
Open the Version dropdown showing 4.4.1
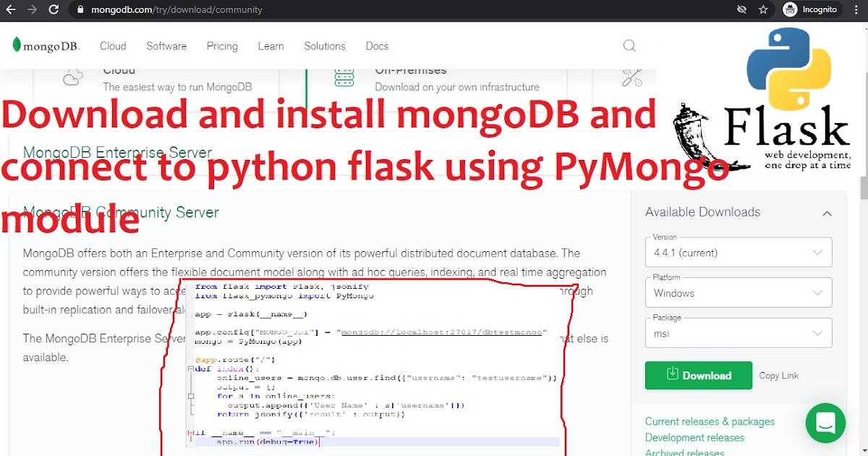pyautogui.click(x=739, y=253)
